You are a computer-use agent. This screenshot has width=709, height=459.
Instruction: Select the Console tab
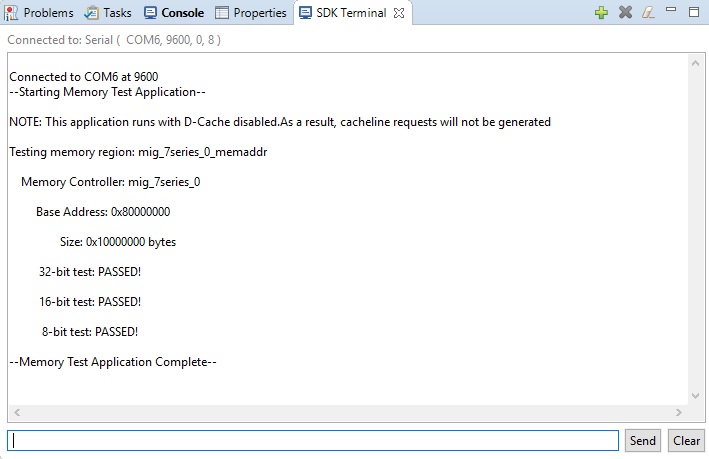(x=174, y=13)
